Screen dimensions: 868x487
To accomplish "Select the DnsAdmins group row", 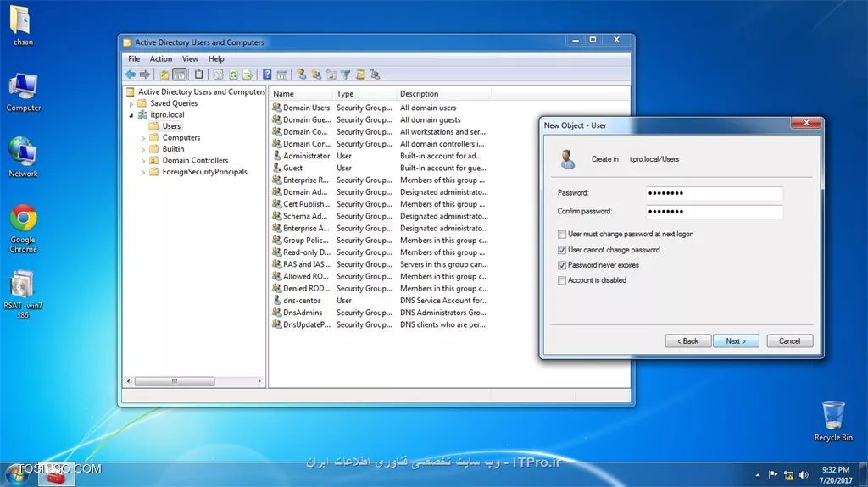I will [x=381, y=313].
